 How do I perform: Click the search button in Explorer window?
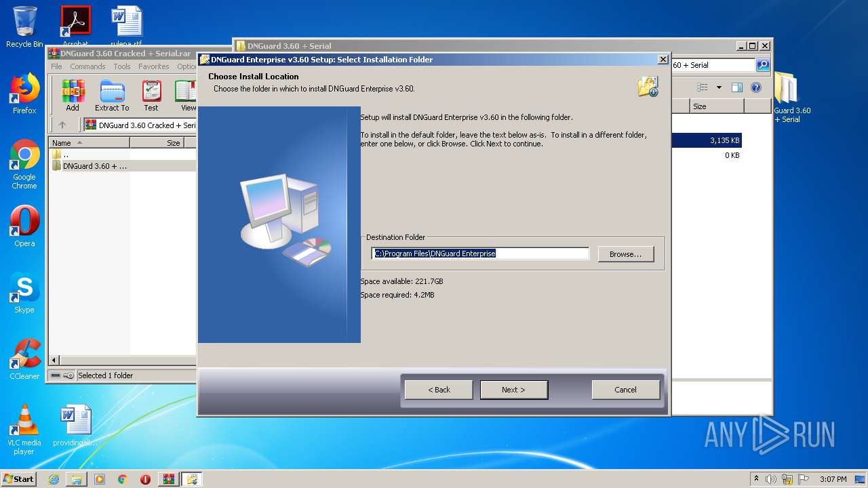(763, 65)
